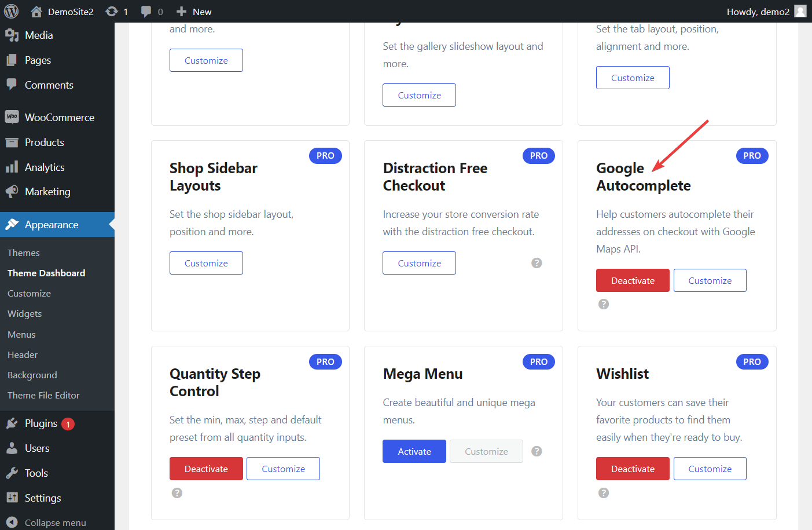The height and width of the screenshot is (530, 812).
Task: Open Background submenu item
Action: (32, 375)
